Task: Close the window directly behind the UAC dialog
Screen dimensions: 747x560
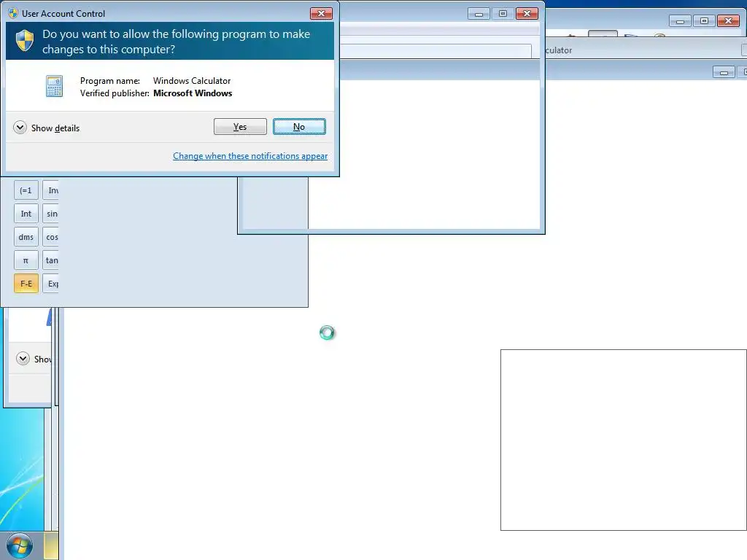Action: 527,13
